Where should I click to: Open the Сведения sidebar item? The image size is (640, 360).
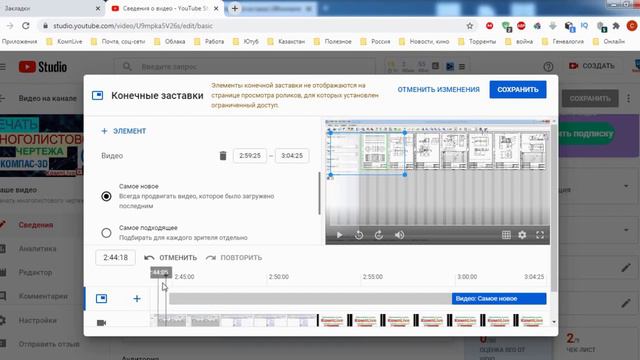coord(36,225)
